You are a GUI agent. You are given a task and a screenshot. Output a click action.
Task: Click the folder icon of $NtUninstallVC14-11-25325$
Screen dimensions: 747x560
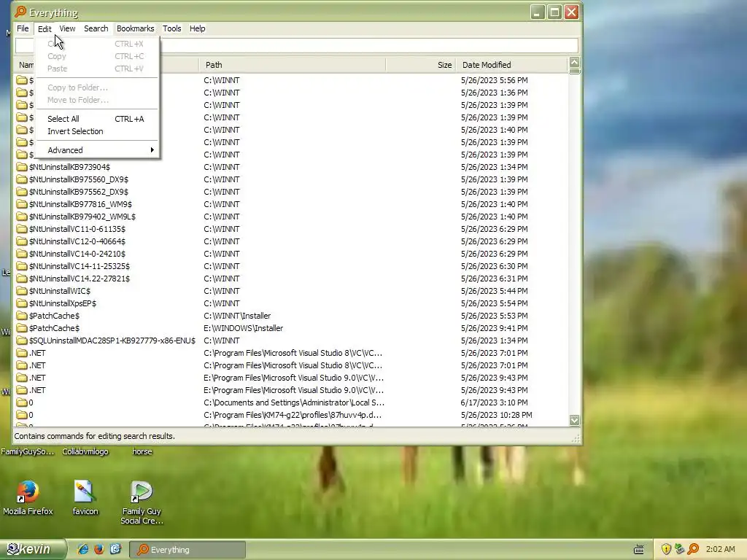(x=21, y=265)
